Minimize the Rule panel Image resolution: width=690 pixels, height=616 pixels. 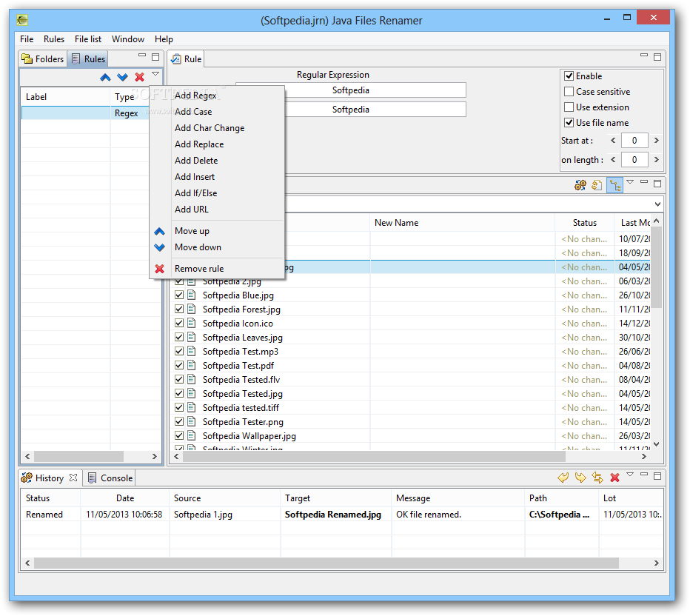point(644,56)
